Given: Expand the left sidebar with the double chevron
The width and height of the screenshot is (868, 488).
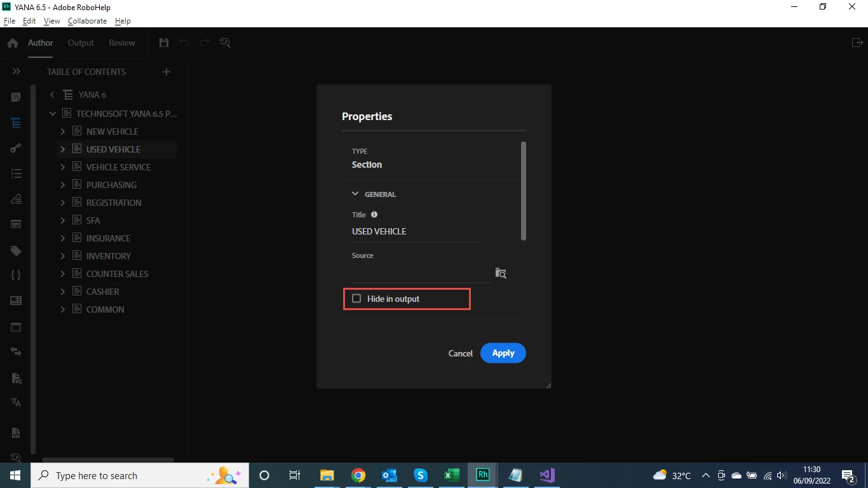Looking at the screenshot, I should tap(16, 72).
